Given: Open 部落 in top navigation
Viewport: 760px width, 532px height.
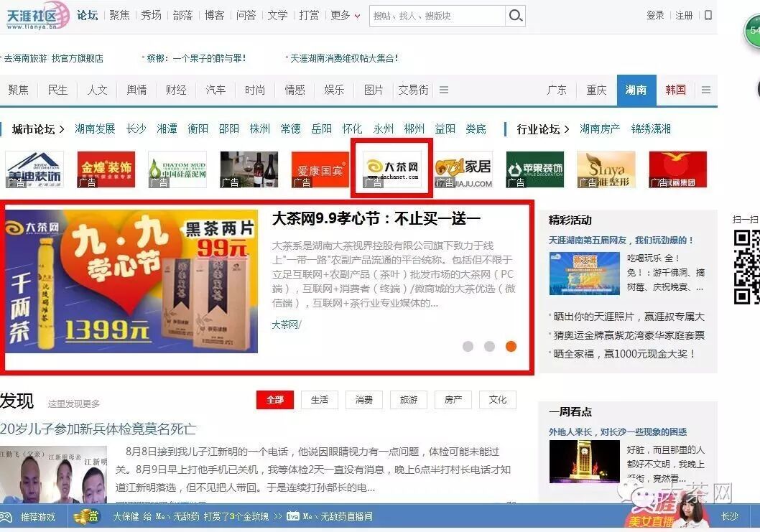Looking at the screenshot, I should [182, 16].
